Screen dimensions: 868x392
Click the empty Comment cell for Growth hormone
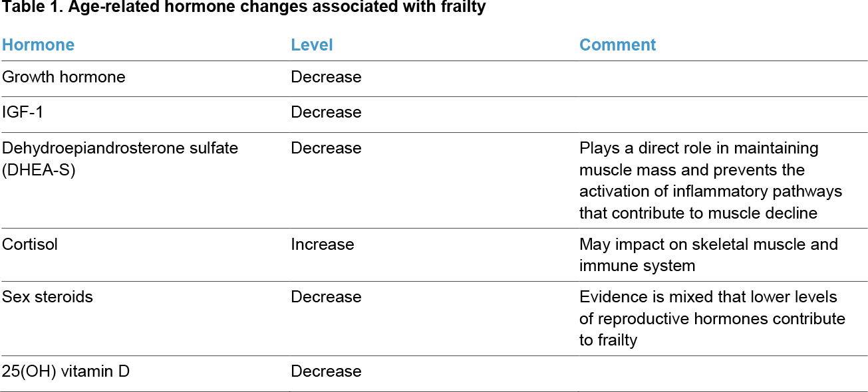tap(722, 77)
